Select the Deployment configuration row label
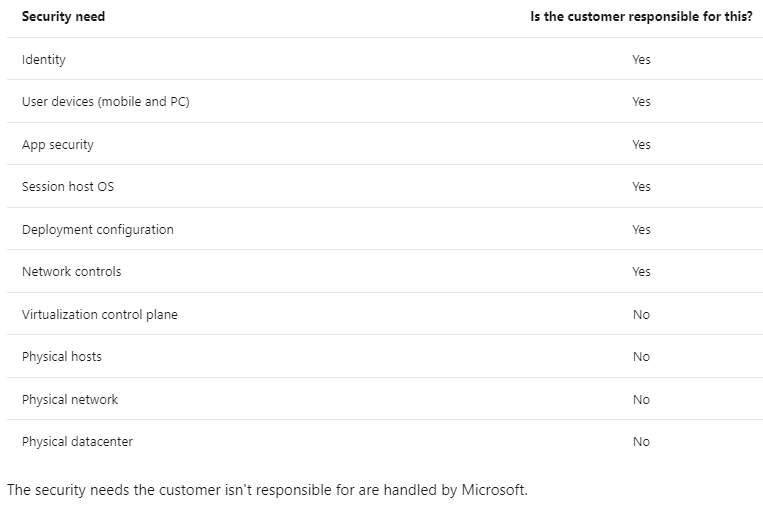 (97, 229)
